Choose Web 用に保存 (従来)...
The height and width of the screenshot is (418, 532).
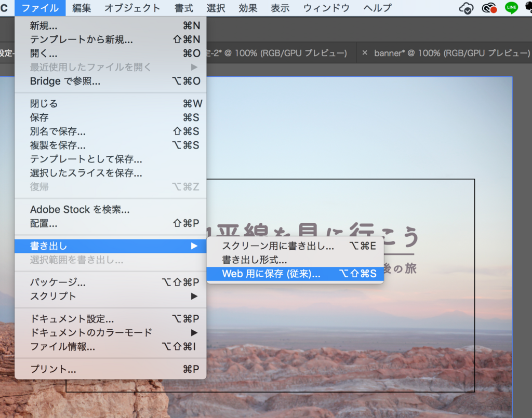click(295, 274)
